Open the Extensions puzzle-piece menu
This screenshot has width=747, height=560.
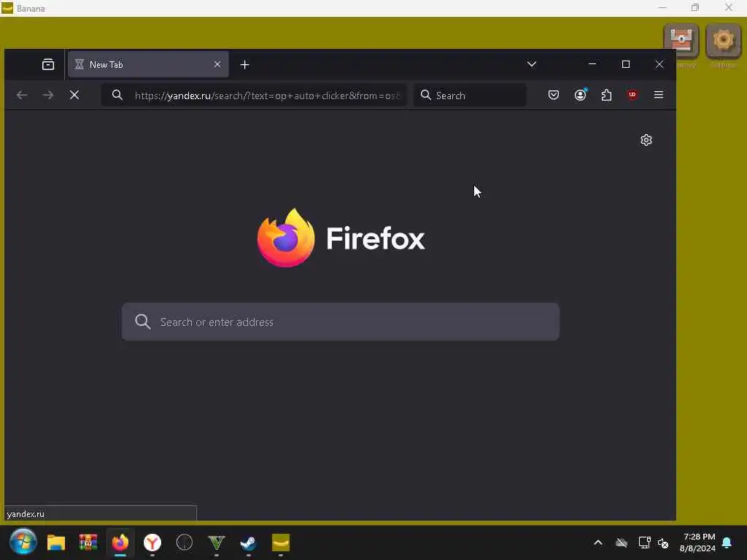click(x=606, y=95)
